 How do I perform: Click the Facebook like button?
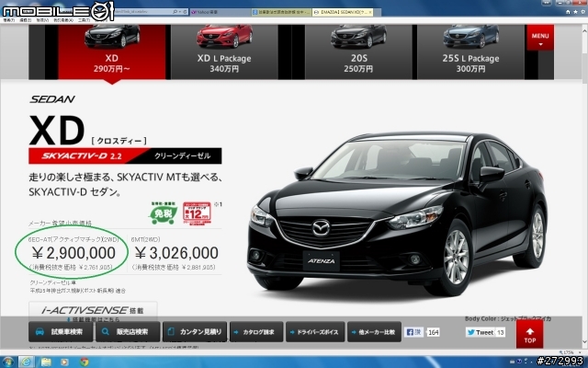coord(414,332)
